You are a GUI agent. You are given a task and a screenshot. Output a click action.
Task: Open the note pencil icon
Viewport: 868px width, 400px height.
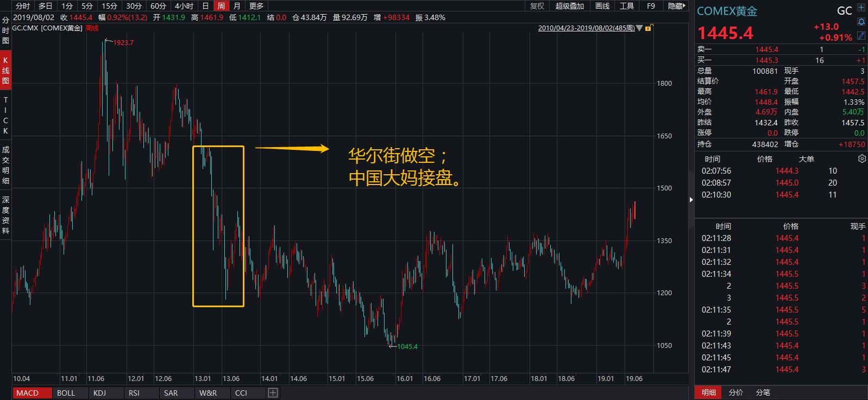pyautogui.click(x=861, y=35)
